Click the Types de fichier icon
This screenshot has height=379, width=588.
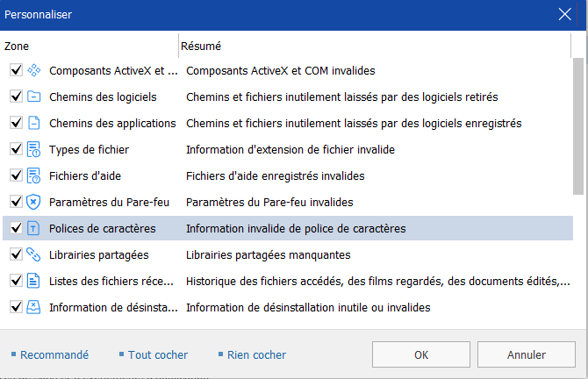pos(33,149)
